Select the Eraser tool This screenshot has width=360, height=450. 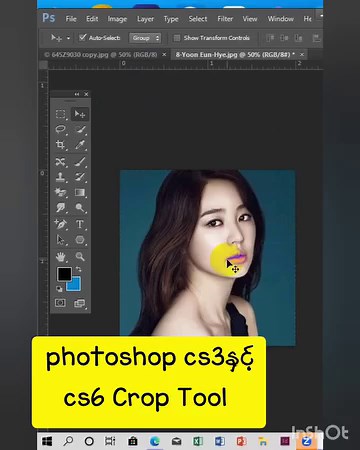coord(60,192)
